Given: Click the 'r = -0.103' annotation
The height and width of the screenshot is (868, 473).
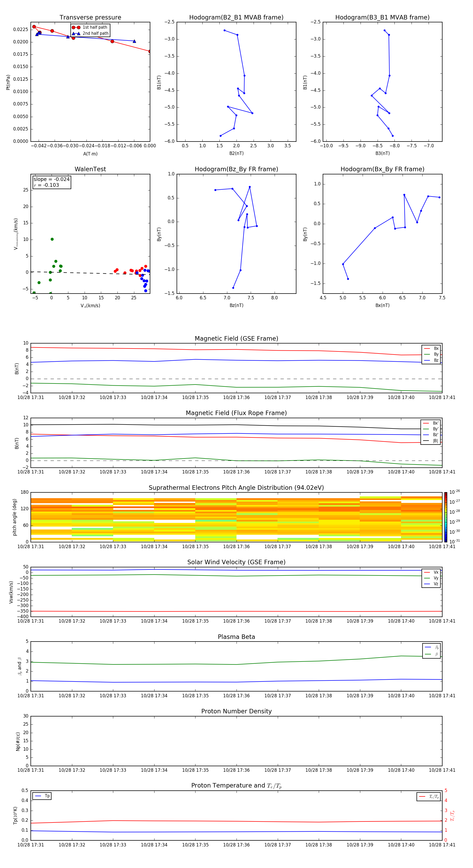Looking at the screenshot, I should pos(47,185).
